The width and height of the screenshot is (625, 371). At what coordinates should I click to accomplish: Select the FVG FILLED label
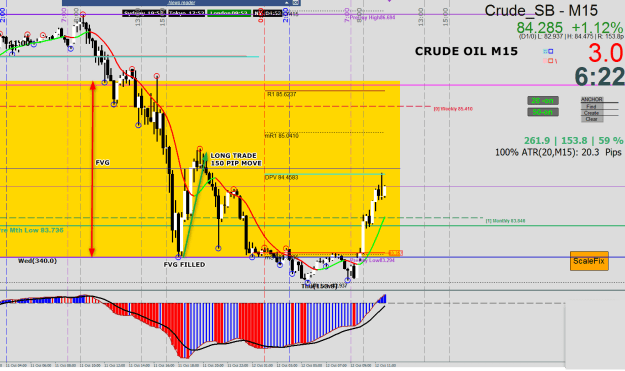click(184, 265)
